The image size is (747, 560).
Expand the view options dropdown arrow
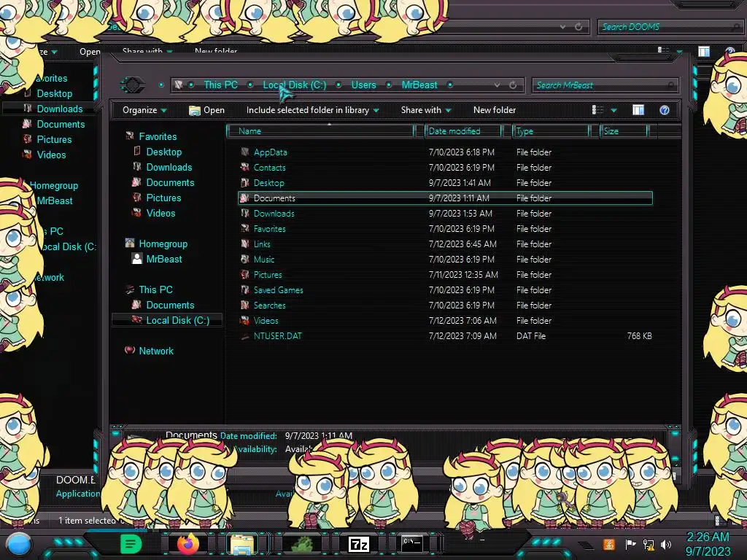614,111
